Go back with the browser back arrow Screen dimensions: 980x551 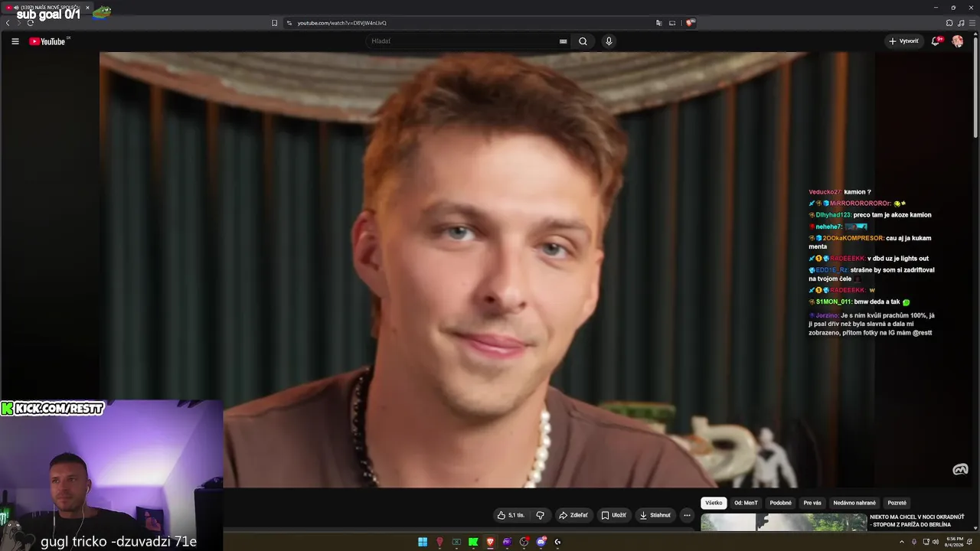8,23
